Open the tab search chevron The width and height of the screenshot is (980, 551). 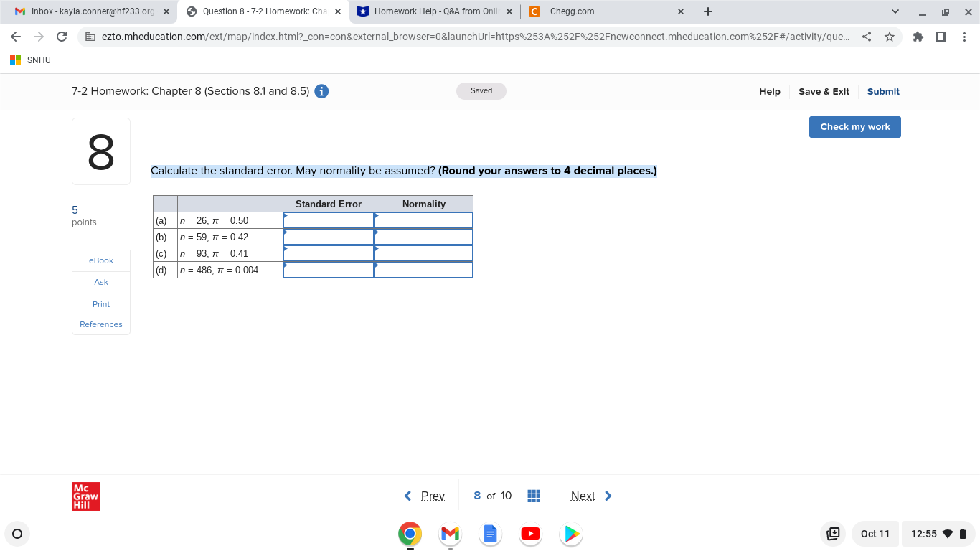(x=895, y=11)
